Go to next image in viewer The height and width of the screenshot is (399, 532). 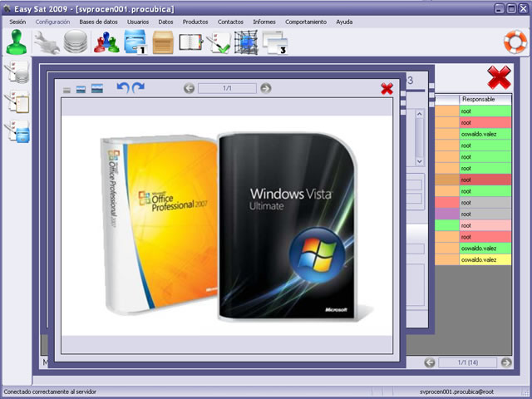coord(266,89)
